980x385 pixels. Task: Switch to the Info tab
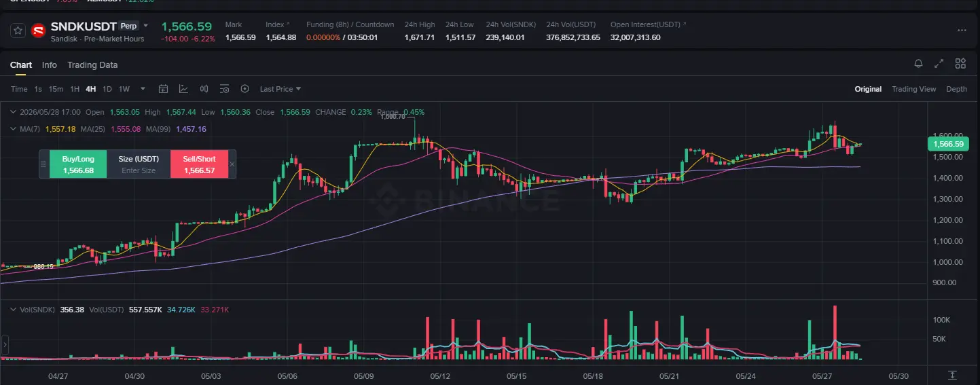(50, 65)
